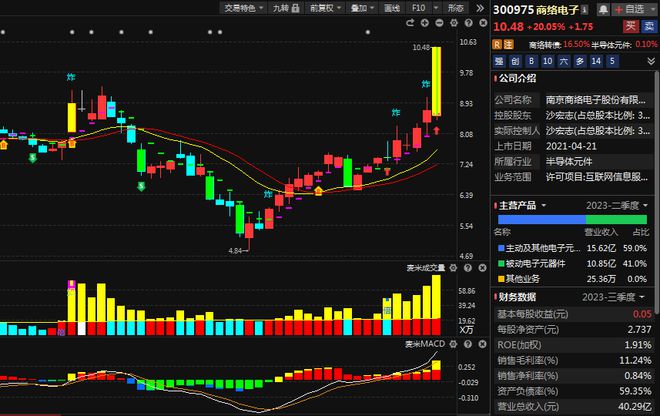660x416 pixels.
Task: Expand more toolbar items with double chevron
Action: pos(480,8)
